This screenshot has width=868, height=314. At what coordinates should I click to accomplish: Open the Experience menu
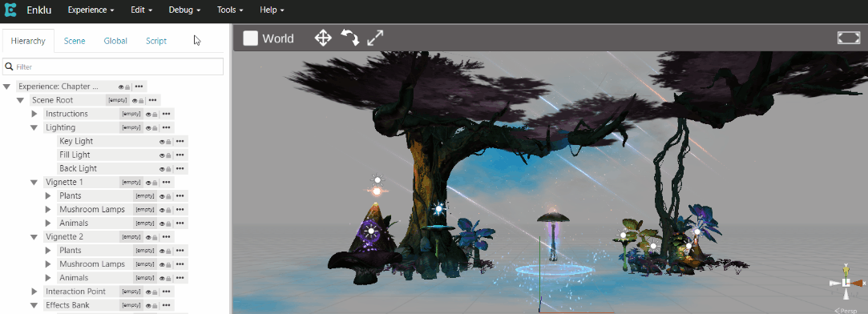coord(91,10)
